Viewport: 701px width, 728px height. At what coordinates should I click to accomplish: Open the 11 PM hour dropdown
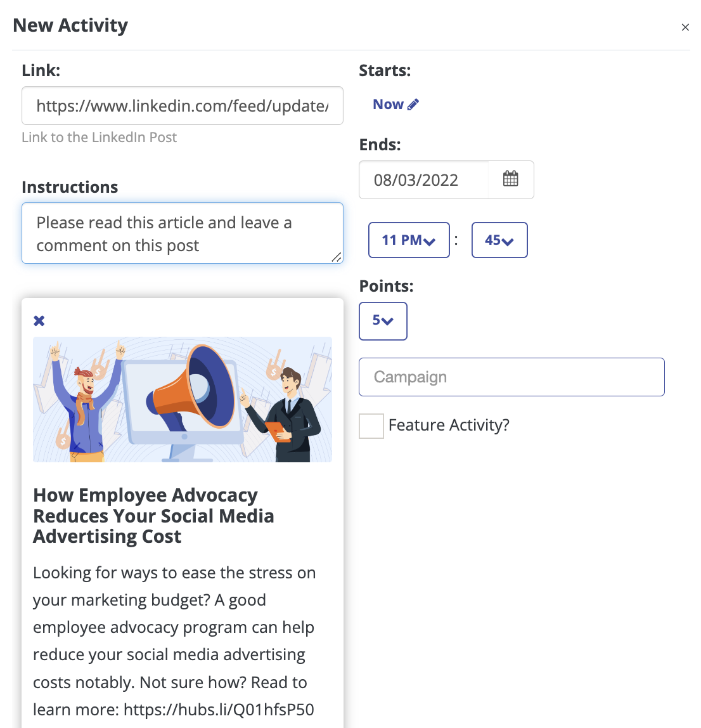tap(409, 240)
